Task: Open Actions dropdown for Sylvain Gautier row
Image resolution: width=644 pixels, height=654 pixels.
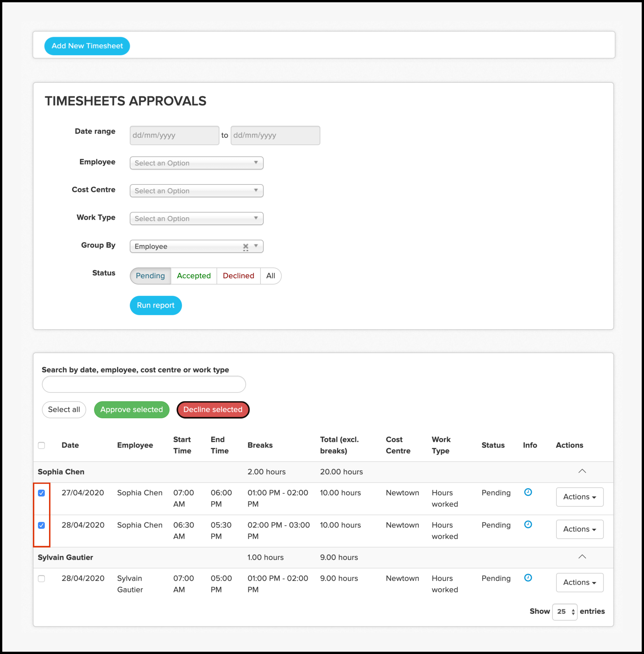Action: point(579,582)
